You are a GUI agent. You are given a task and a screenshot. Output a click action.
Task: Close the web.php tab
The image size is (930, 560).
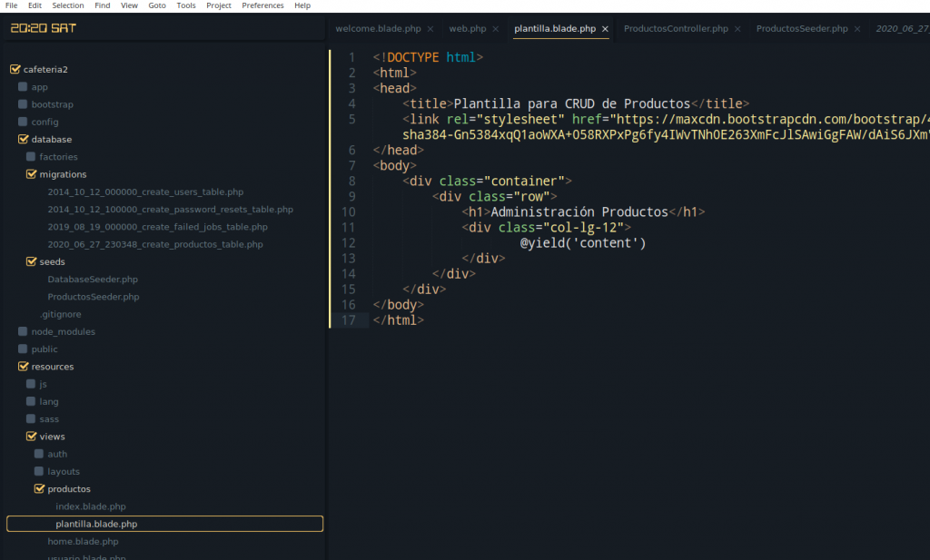click(495, 29)
